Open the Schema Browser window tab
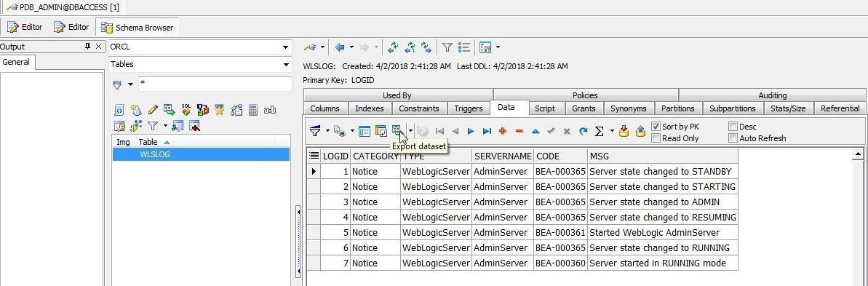 [138, 27]
